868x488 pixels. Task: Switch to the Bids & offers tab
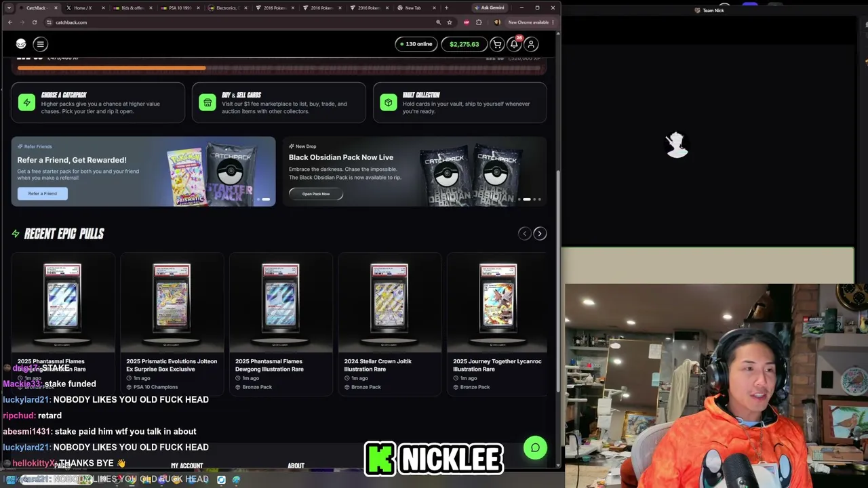coord(132,8)
